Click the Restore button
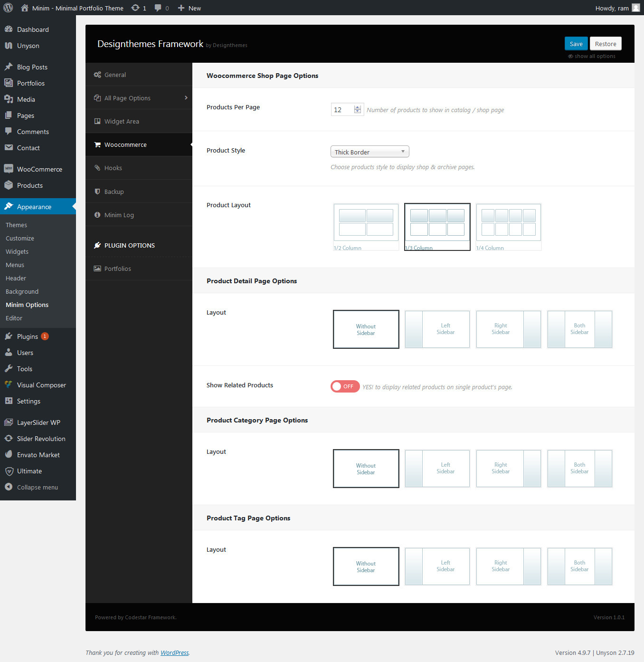This screenshot has height=662, width=644. pyautogui.click(x=606, y=44)
